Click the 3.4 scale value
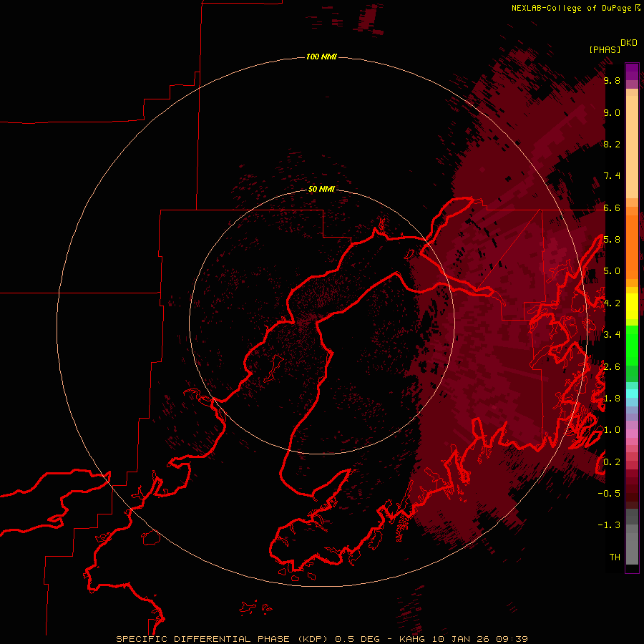The width and height of the screenshot is (644, 644). (x=612, y=335)
